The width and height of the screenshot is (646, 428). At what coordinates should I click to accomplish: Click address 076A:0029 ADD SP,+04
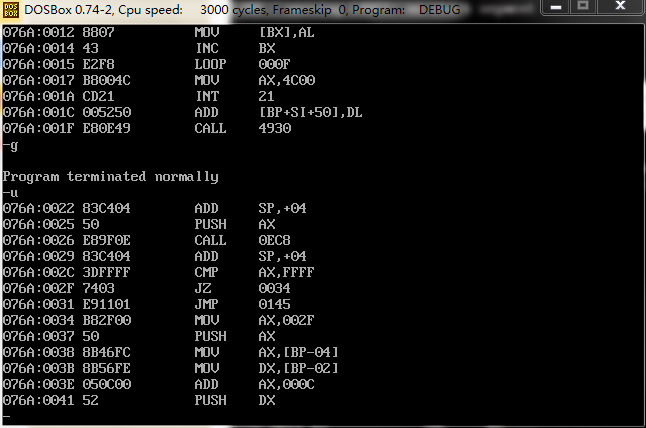[154, 257]
